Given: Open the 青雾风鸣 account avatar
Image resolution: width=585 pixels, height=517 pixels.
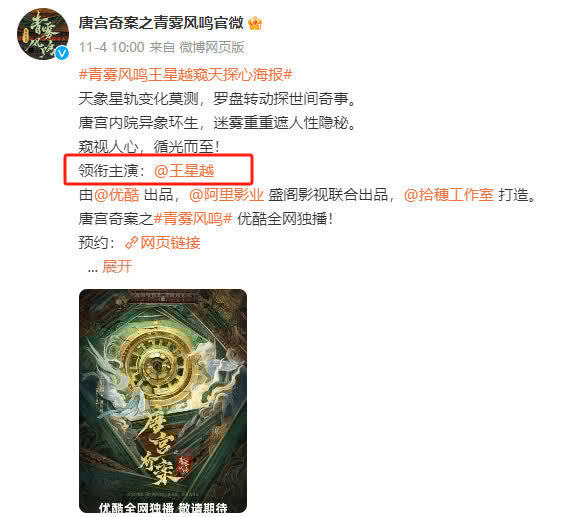Looking at the screenshot, I should pyautogui.click(x=43, y=34).
